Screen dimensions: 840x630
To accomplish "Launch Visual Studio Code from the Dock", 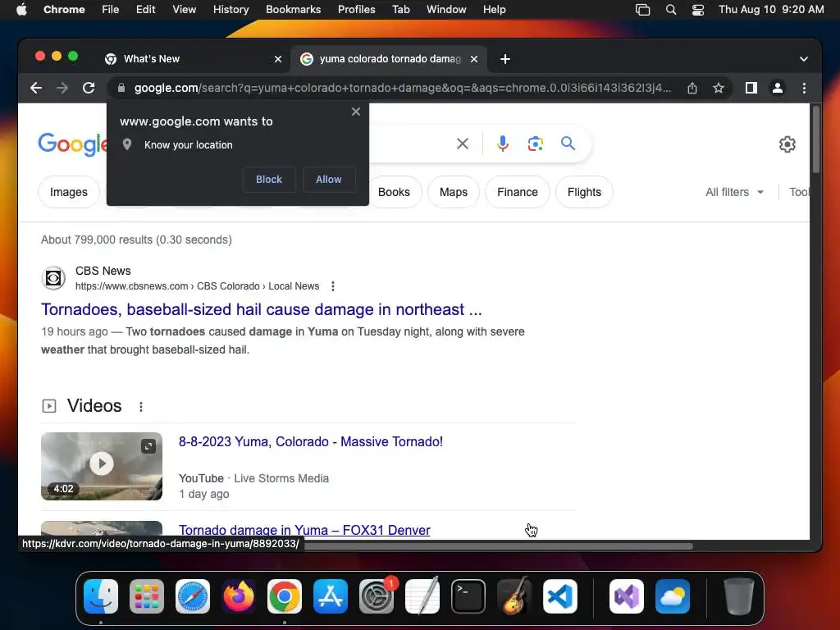I will [x=559, y=596].
